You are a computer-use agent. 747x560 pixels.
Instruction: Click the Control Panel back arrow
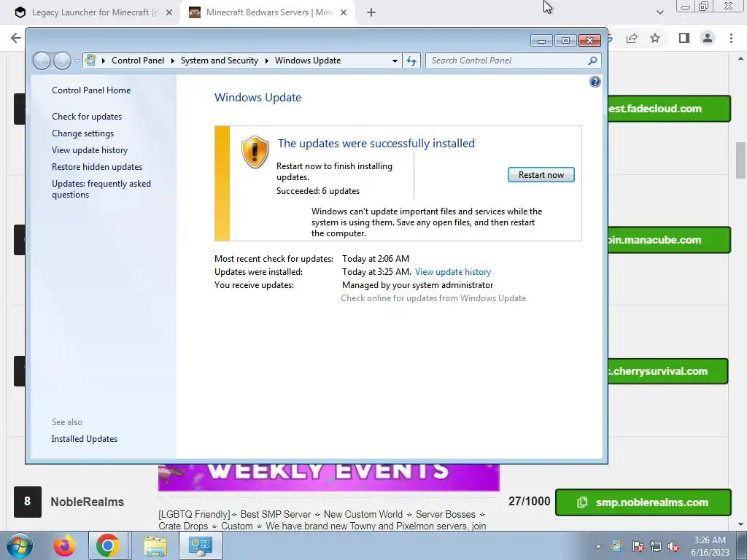(x=42, y=61)
